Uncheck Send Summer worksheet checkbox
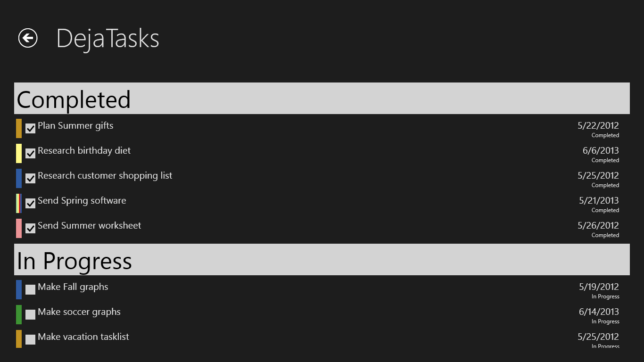 (30, 228)
